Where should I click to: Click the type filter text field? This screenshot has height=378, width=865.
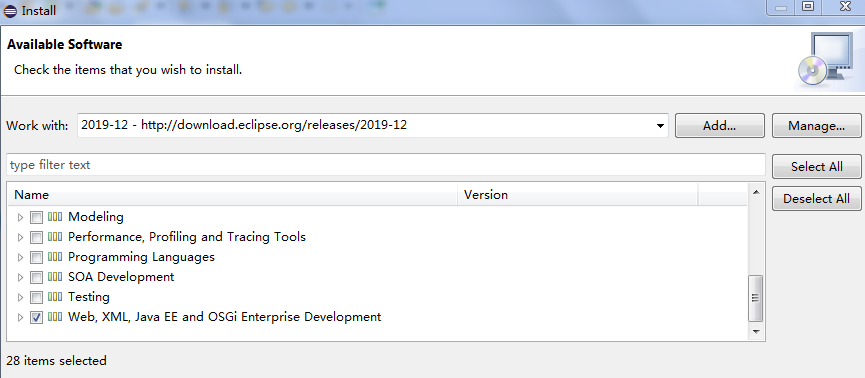tap(386, 165)
